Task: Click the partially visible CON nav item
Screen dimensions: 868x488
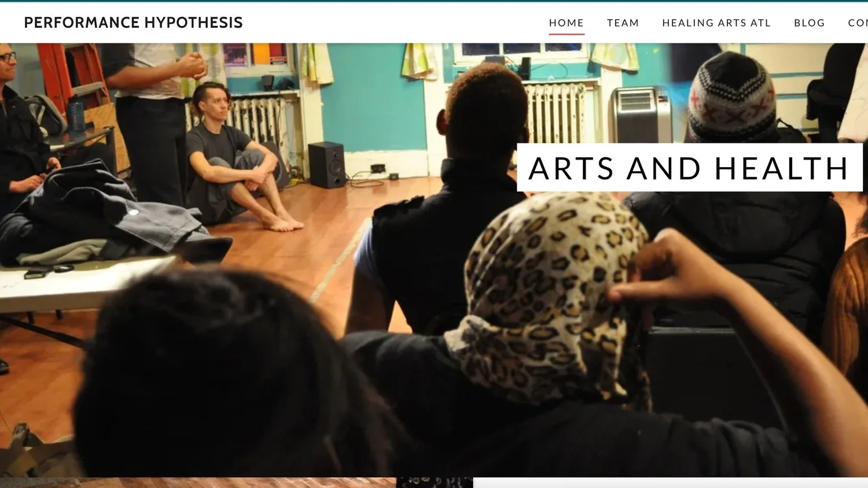Action: [858, 23]
